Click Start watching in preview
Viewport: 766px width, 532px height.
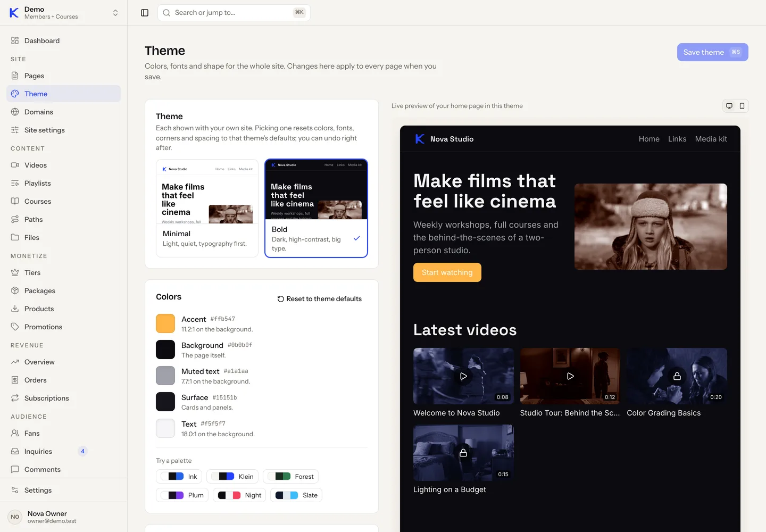click(x=447, y=272)
